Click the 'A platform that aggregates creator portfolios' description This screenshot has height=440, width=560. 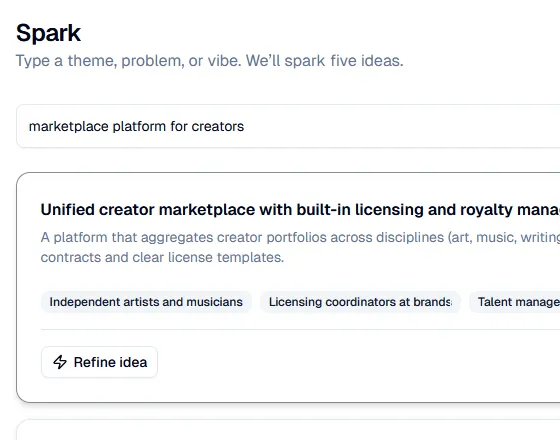tap(300, 247)
